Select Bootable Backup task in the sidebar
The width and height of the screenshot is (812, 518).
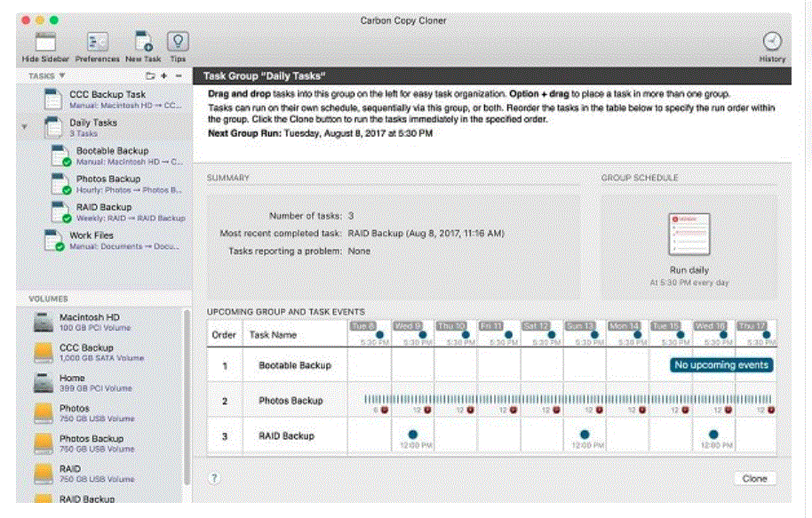click(x=104, y=155)
